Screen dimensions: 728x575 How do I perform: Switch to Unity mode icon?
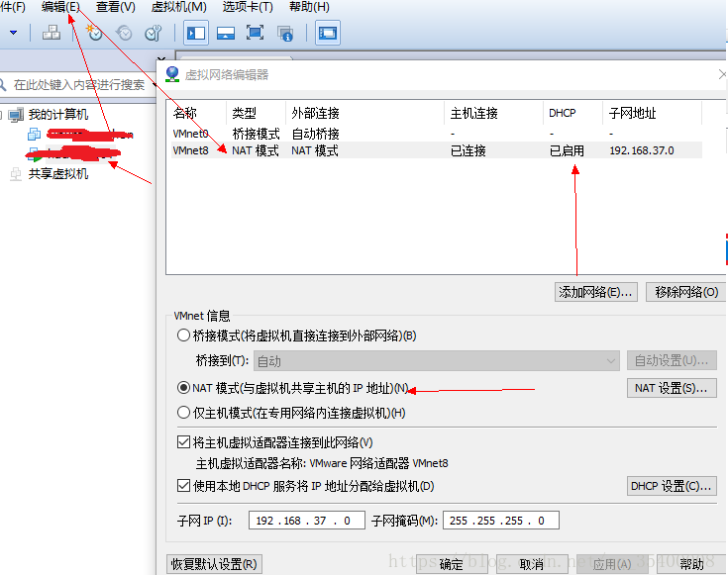coord(284,33)
